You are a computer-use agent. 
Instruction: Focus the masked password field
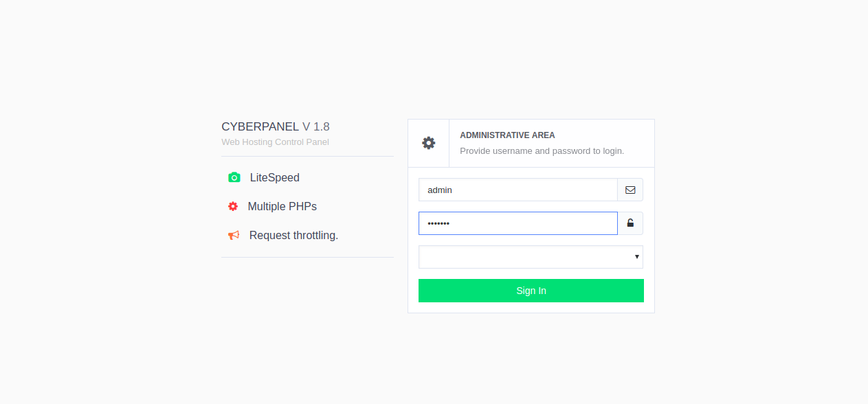point(518,223)
